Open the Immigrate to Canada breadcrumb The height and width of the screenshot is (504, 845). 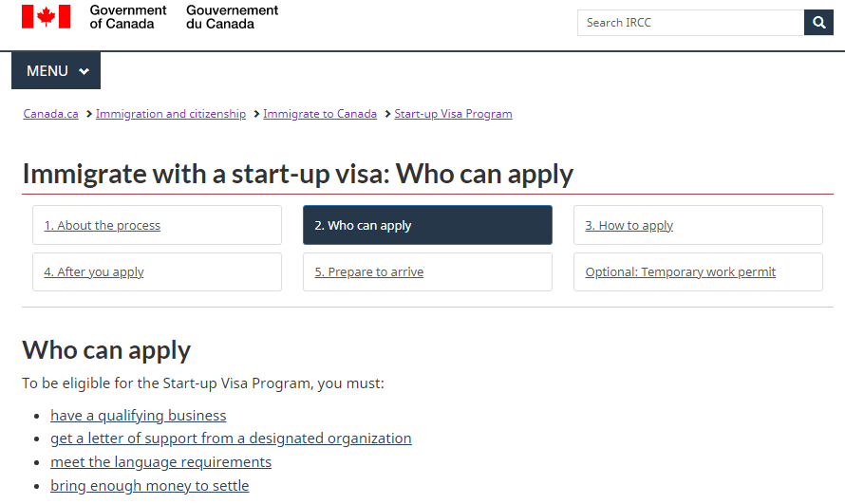[x=320, y=114]
